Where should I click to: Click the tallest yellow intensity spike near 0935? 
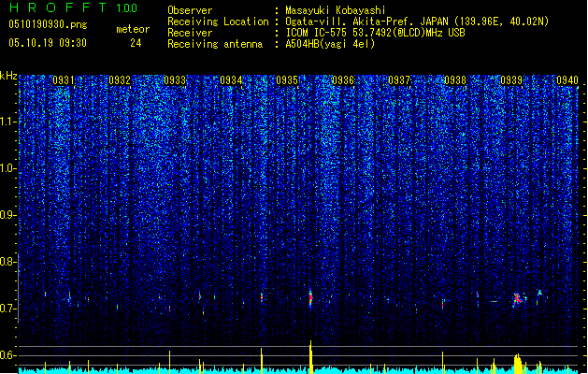click(310, 357)
